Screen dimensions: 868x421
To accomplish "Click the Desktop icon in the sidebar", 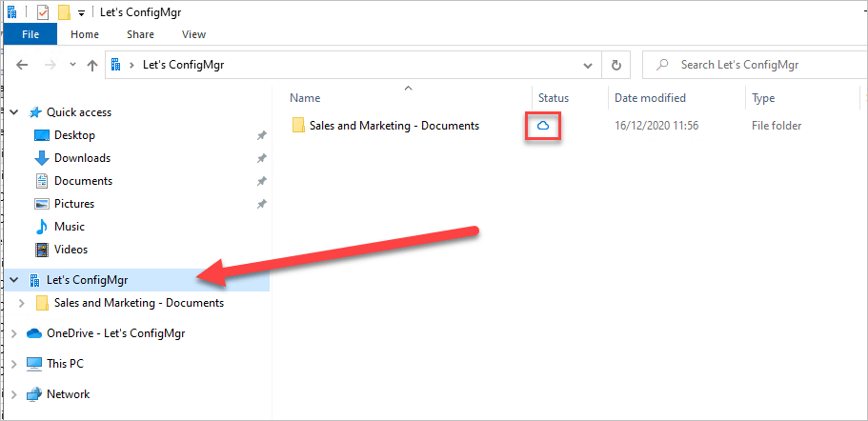I will pyautogui.click(x=42, y=135).
